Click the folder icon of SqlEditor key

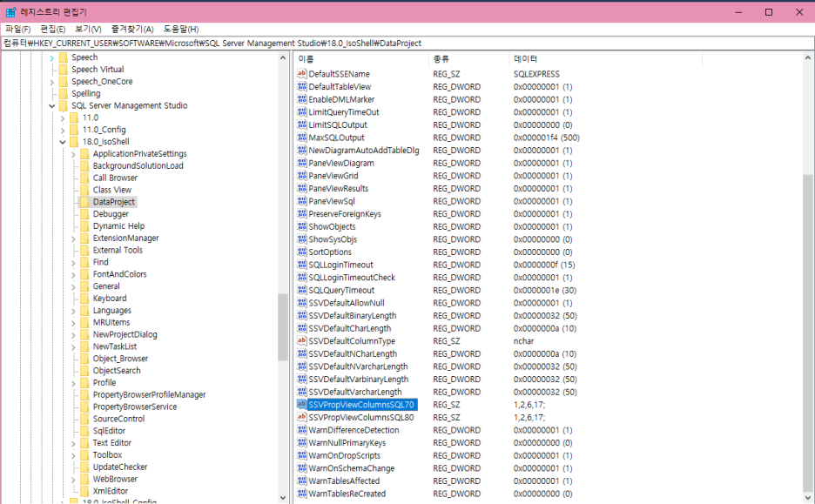click(x=84, y=431)
